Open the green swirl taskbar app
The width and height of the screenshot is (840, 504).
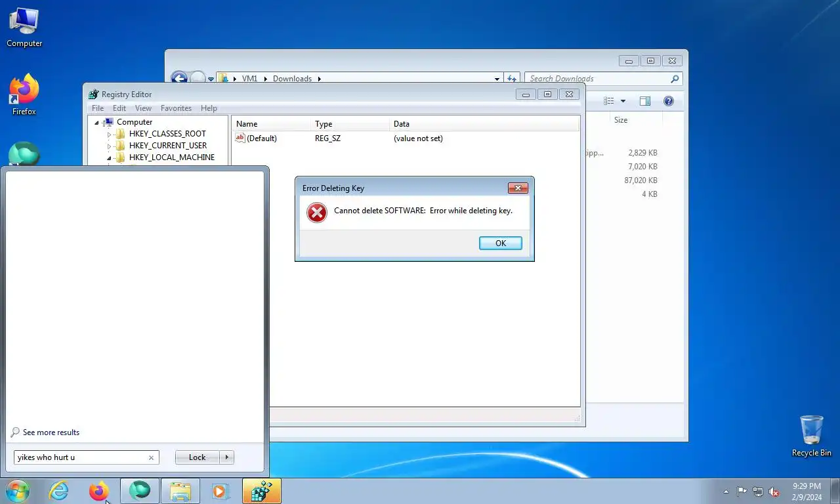139,491
